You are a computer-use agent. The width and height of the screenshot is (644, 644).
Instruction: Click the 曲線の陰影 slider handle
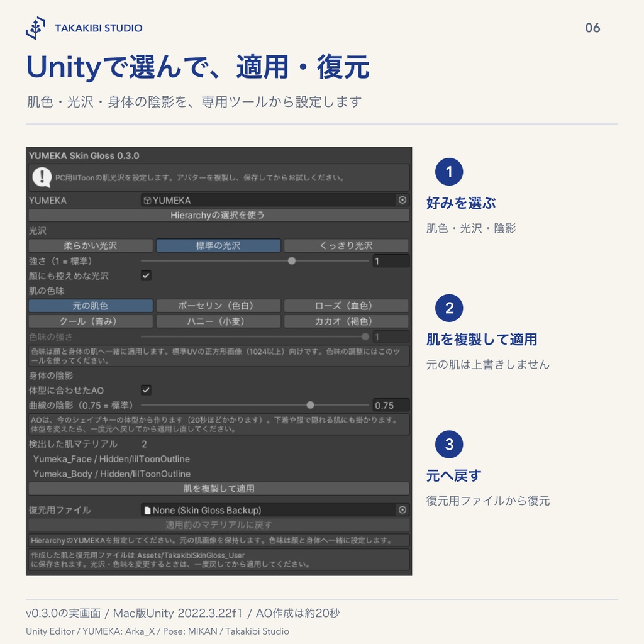[311, 405]
